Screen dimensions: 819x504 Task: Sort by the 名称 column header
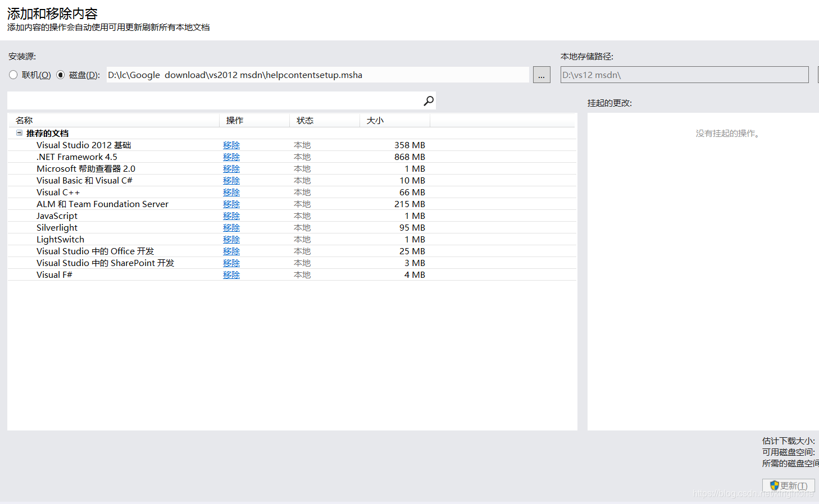113,121
